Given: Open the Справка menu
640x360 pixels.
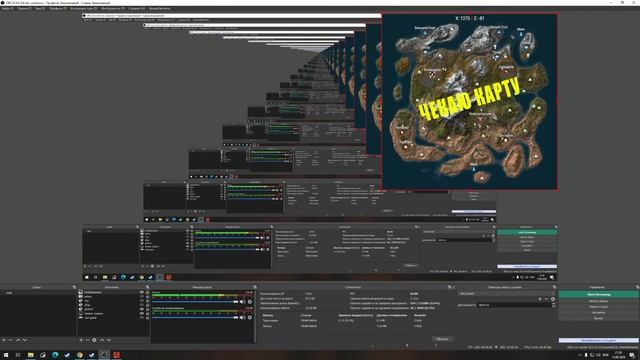Looking at the screenshot, I should pos(136,8).
